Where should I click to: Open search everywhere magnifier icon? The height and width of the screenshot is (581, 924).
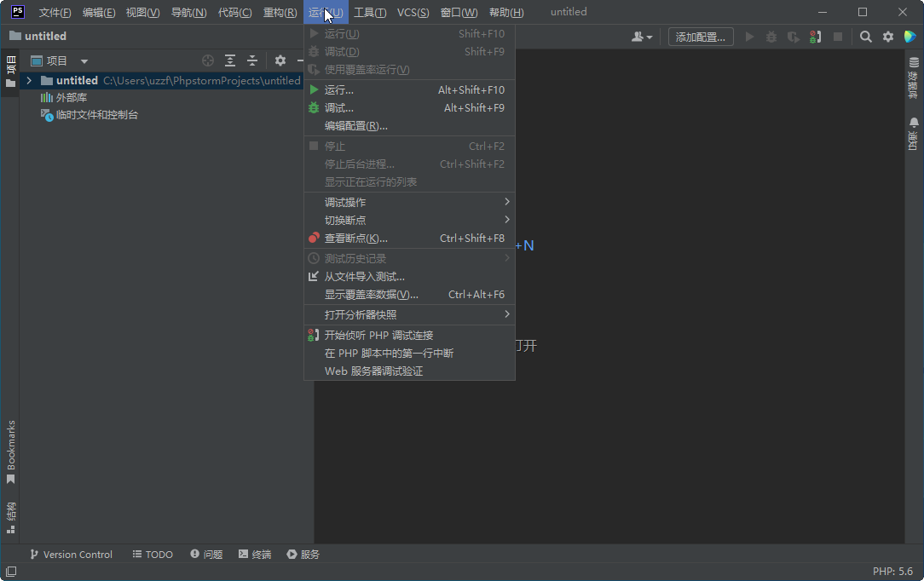(866, 37)
